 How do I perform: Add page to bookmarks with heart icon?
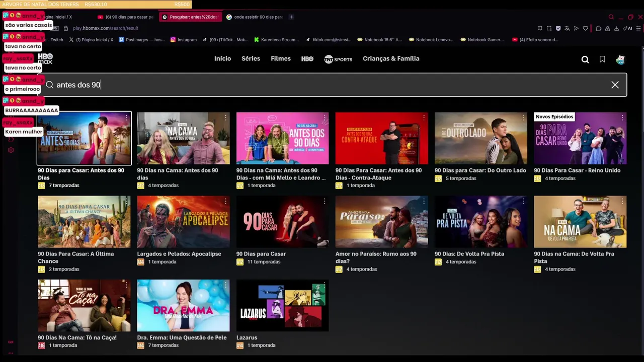click(x=585, y=28)
